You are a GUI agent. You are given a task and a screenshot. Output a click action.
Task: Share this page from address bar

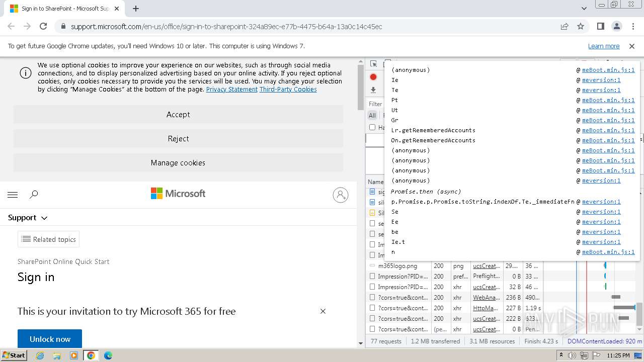(565, 26)
